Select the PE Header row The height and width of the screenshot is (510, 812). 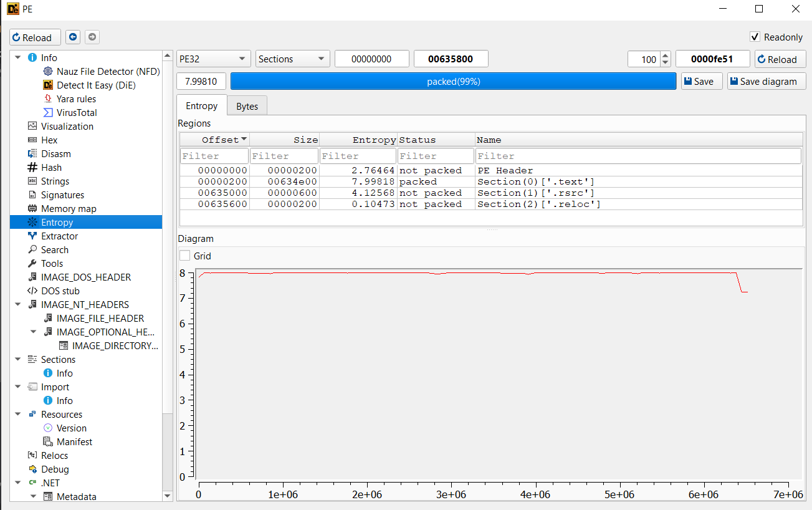491,170
